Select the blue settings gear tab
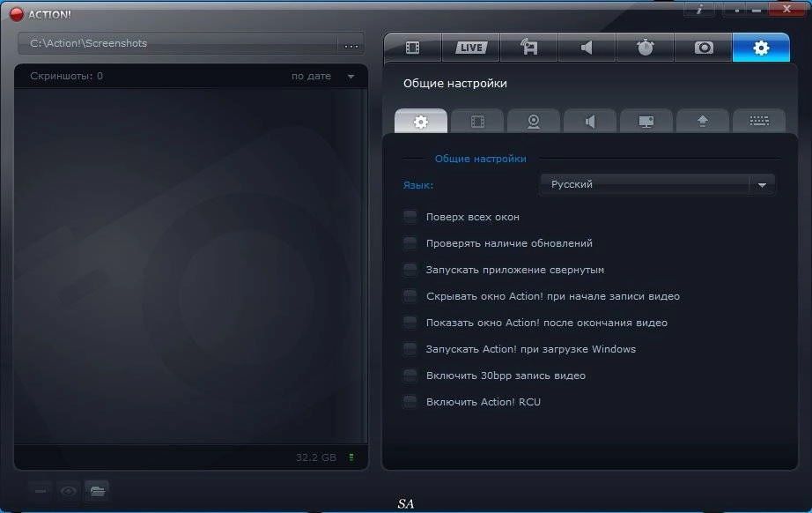Image resolution: width=812 pixels, height=513 pixels. pyautogui.click(x=761, y=48)
